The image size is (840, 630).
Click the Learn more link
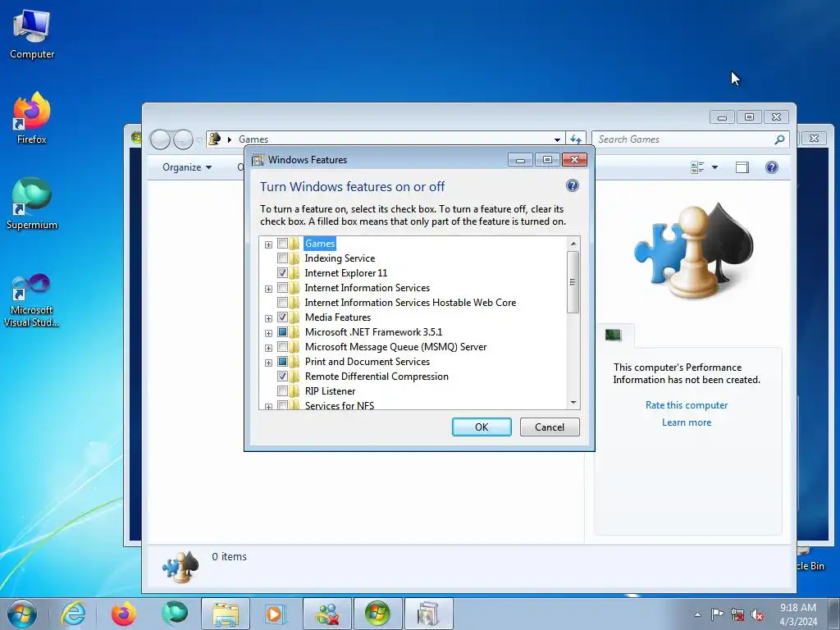tap(687, 422)
